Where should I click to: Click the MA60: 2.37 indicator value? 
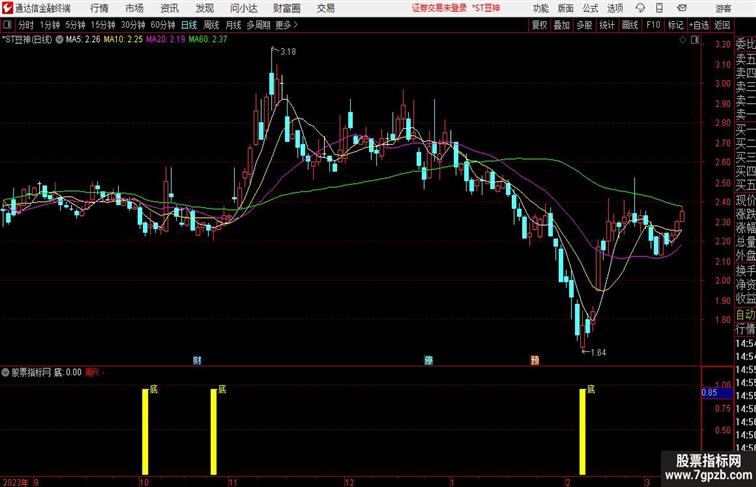pyautogui.click(x=208, y=40)
